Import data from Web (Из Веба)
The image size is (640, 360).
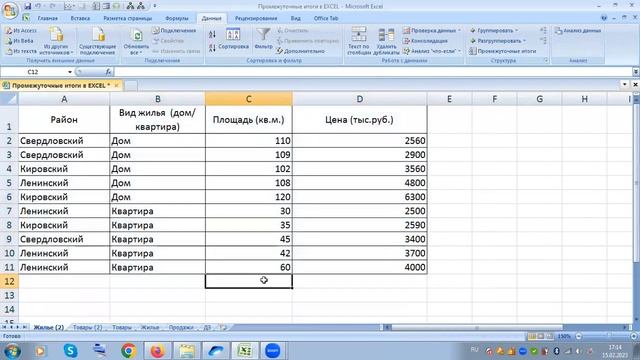click(20, 41)
